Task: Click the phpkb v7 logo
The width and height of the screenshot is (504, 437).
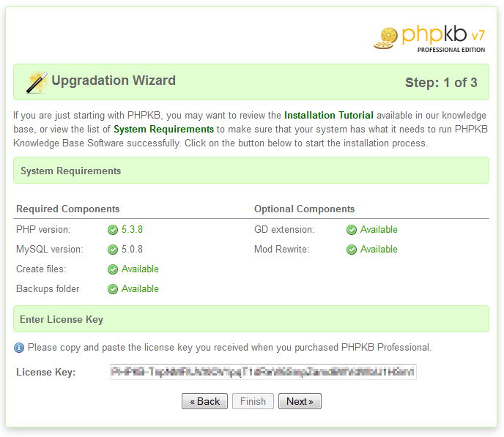Action: (x=429, y=39)
